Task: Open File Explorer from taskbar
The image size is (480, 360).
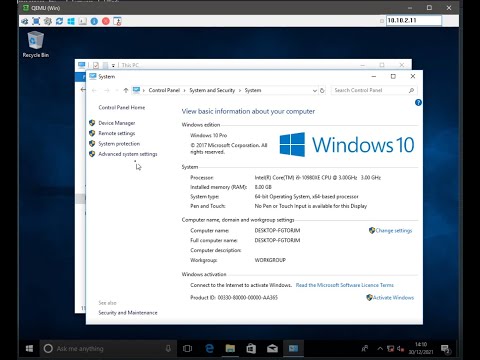Action: click(x=230, y=349)
